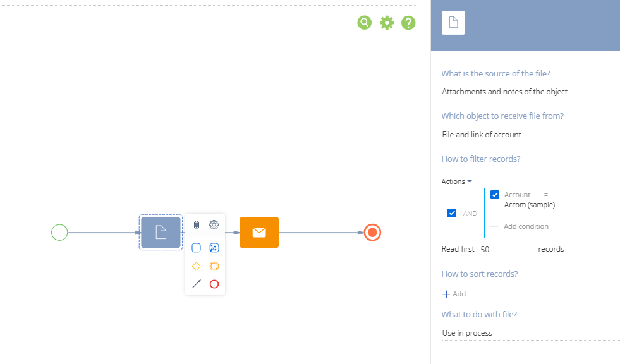
Task: Open the file source dropdown field
Action: tap(531, 92)
